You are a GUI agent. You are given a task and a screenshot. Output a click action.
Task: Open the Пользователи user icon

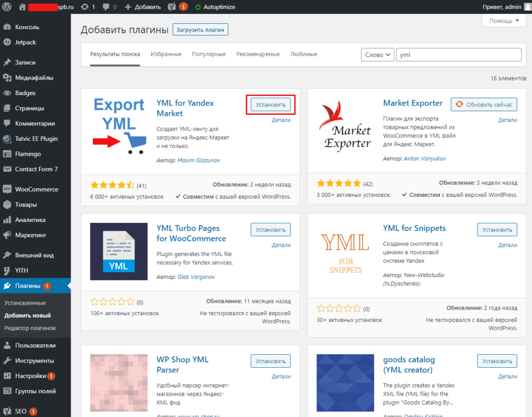click(x=7, y=345)
